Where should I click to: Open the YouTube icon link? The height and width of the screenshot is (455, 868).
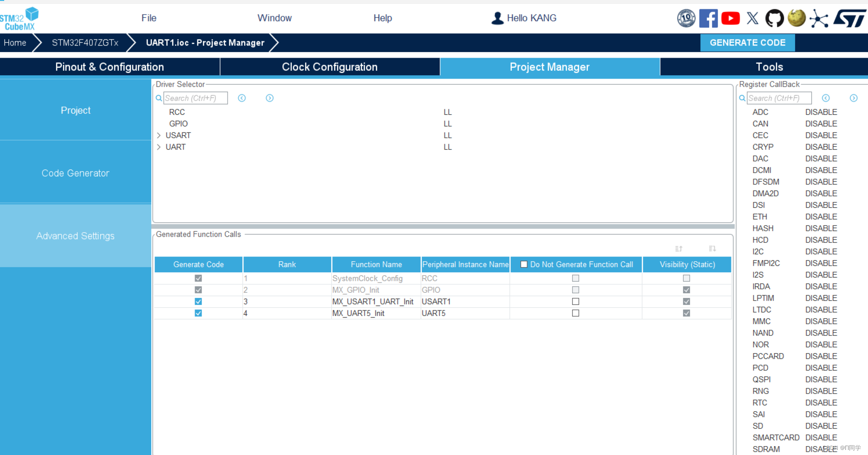pyautogui.click(x=731, y=18)
